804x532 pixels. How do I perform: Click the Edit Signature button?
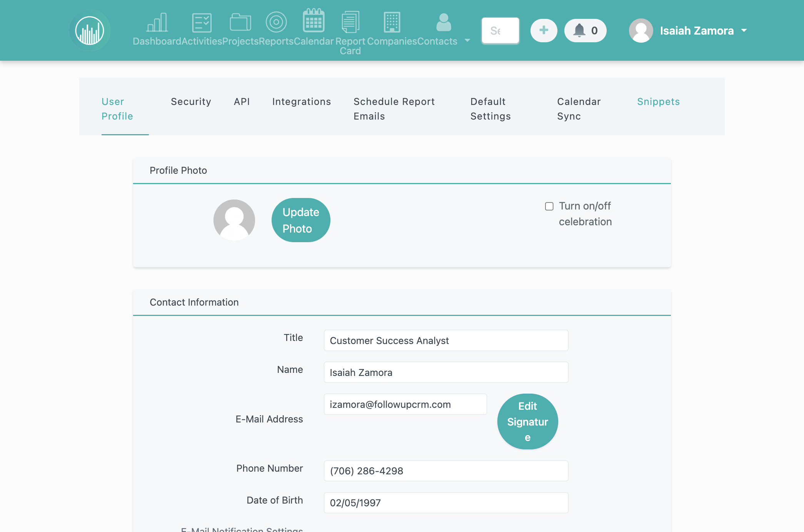pyautogui.click(x=527, y=422)
